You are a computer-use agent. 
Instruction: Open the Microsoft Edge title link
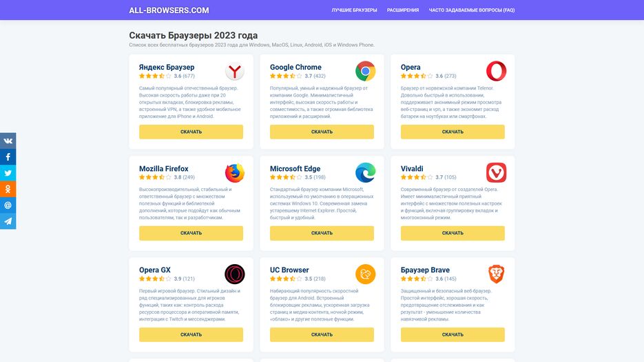tap(295, 169)
